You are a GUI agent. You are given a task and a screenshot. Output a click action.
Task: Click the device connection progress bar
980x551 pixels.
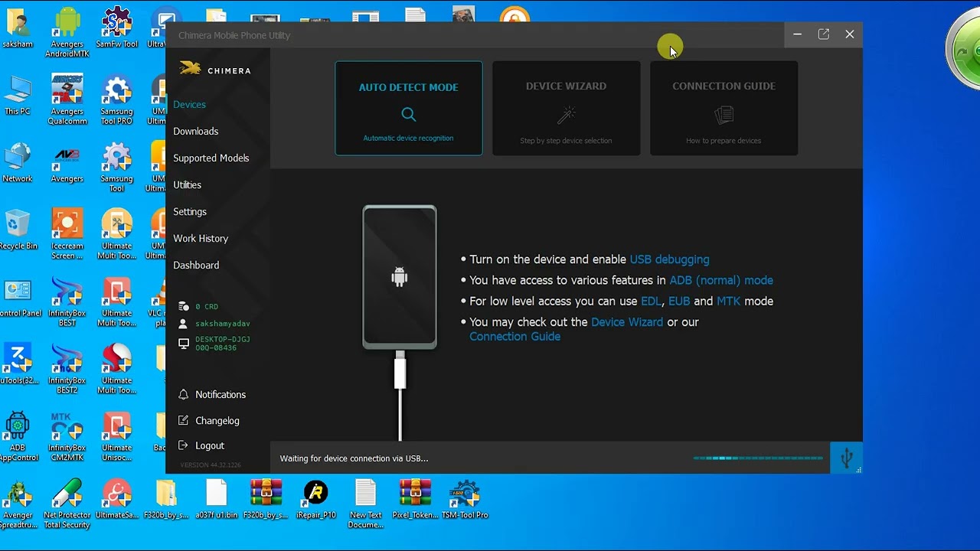(x=758, y=458)
